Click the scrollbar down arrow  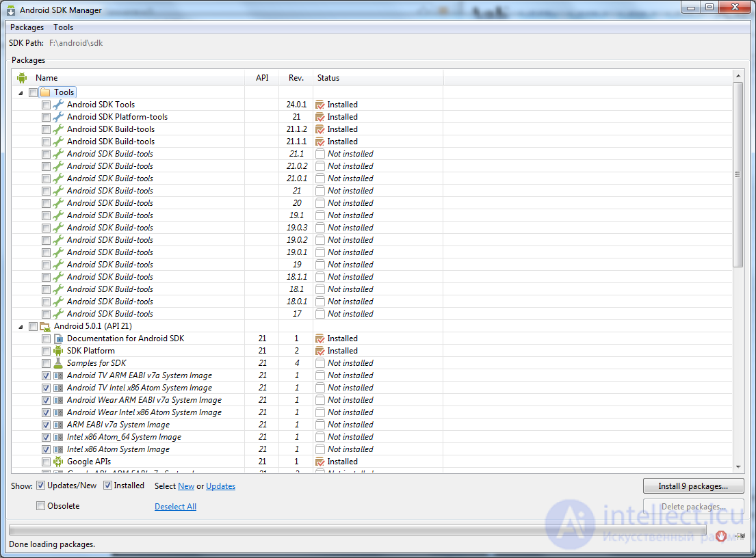(x=738, y=467)
